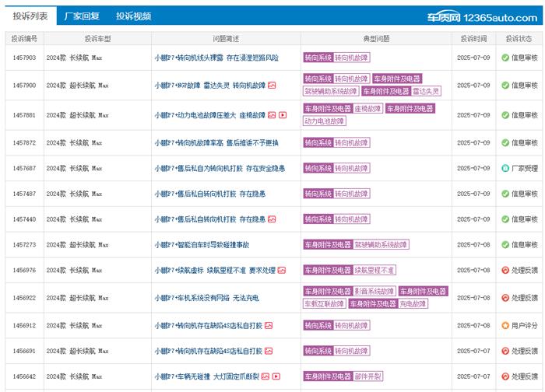Click the 投诉时间 column header
This screenshot has height=392, width=545.
[x=473, y=39]
